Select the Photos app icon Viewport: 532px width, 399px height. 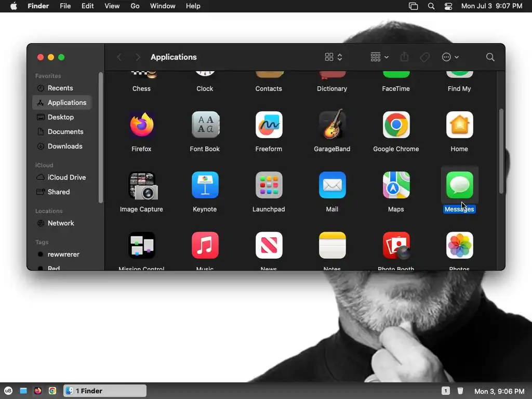(x=459, y=245)
